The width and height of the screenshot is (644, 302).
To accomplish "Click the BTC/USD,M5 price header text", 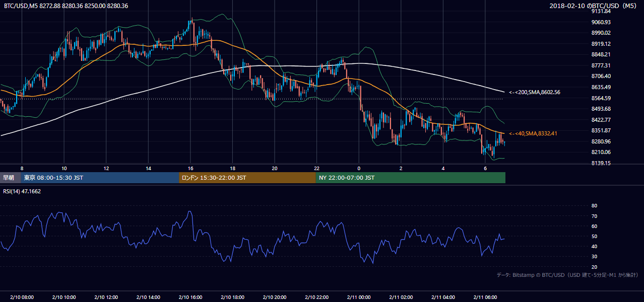I will tap(66, 6).
